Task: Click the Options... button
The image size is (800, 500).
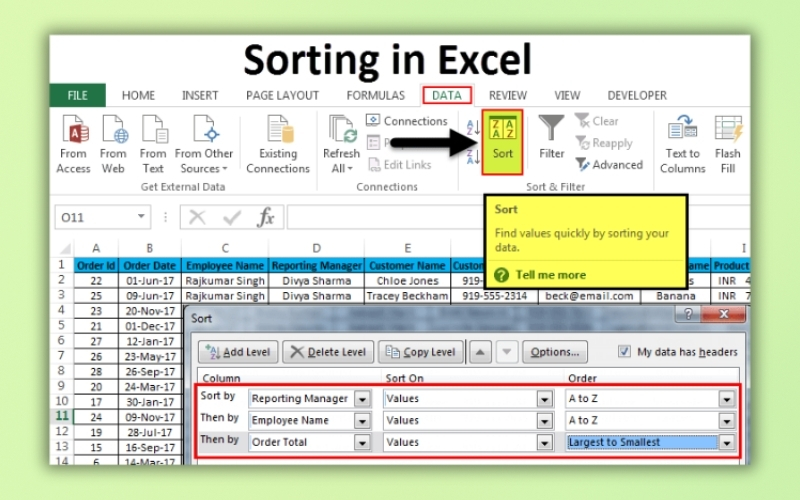Action: [x=555, y=352]
